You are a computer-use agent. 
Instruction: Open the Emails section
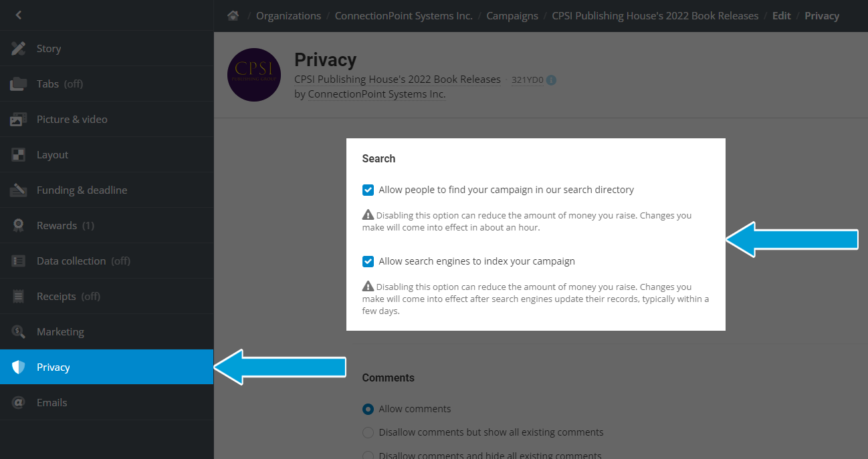coord(107,402)
